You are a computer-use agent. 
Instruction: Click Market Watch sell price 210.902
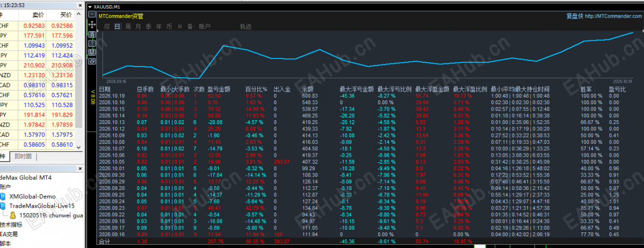click(34, 65)
